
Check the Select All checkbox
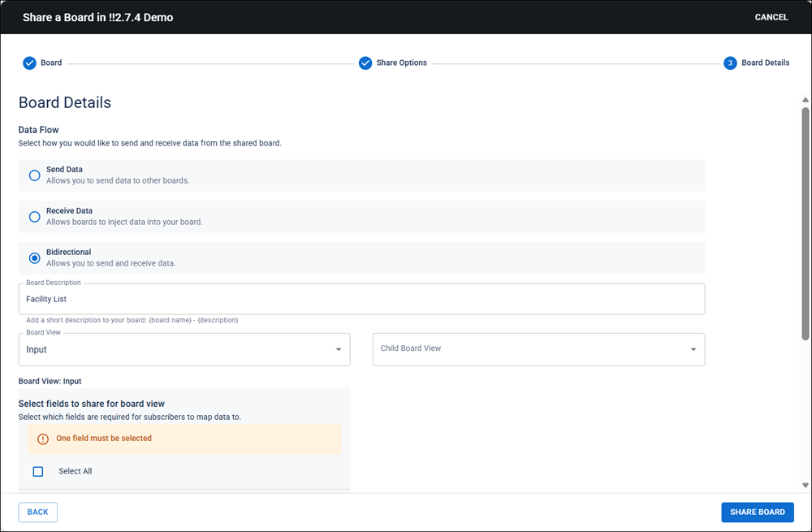pos(38,471)
